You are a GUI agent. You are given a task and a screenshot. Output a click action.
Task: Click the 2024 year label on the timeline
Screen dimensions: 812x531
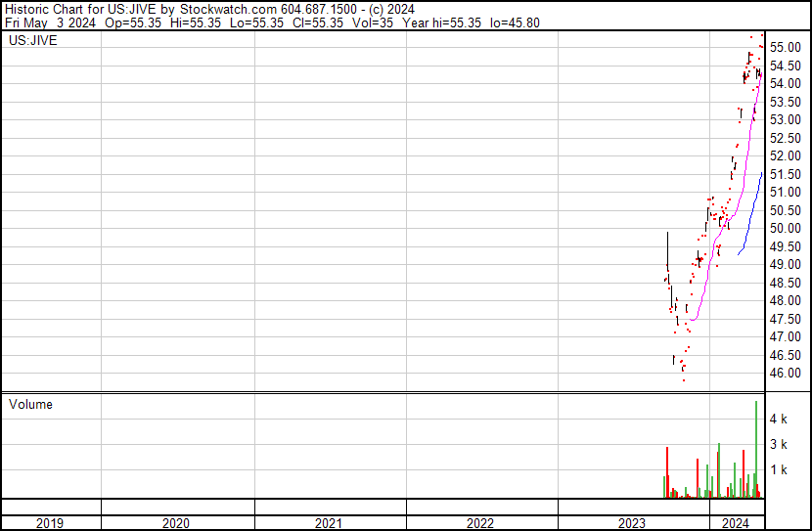(736, 523)
